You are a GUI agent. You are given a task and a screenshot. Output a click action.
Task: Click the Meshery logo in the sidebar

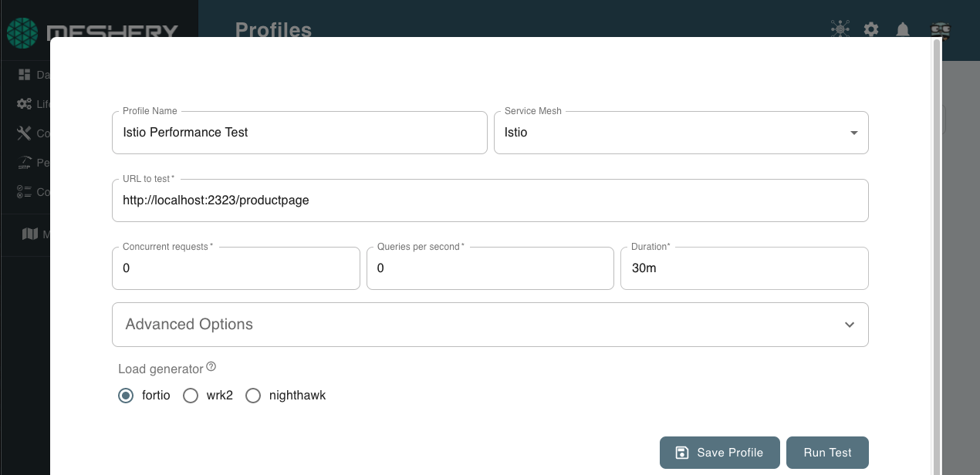23,33
